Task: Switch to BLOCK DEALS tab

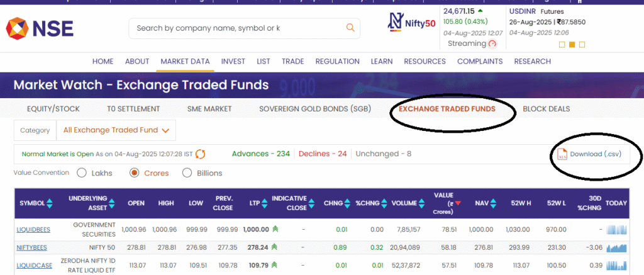Action: [547, 109]
